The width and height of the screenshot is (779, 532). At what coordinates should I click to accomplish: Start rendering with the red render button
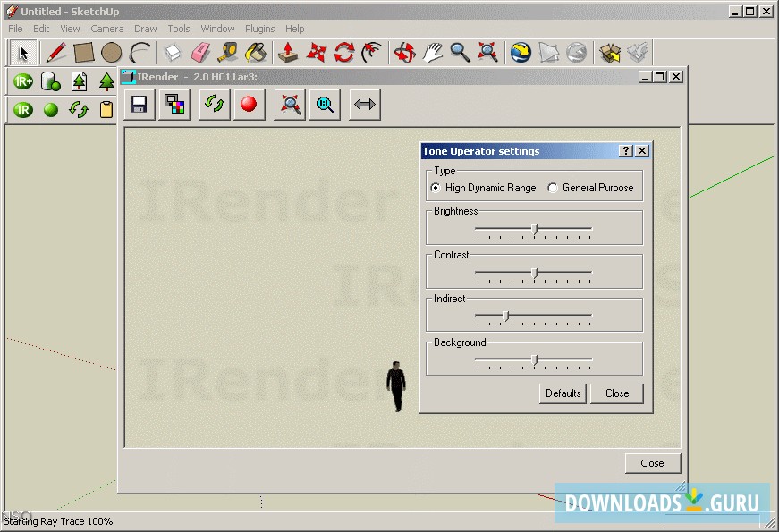[249, 104]
